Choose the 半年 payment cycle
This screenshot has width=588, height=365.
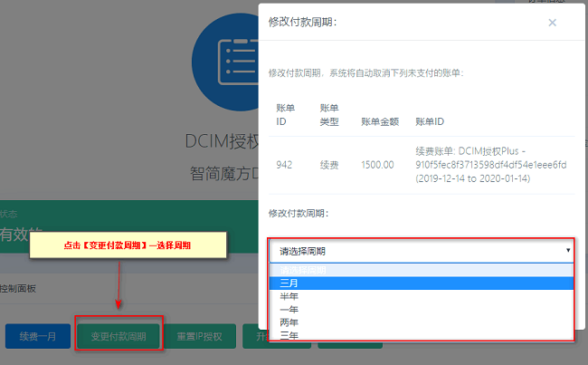click(422, 296)
